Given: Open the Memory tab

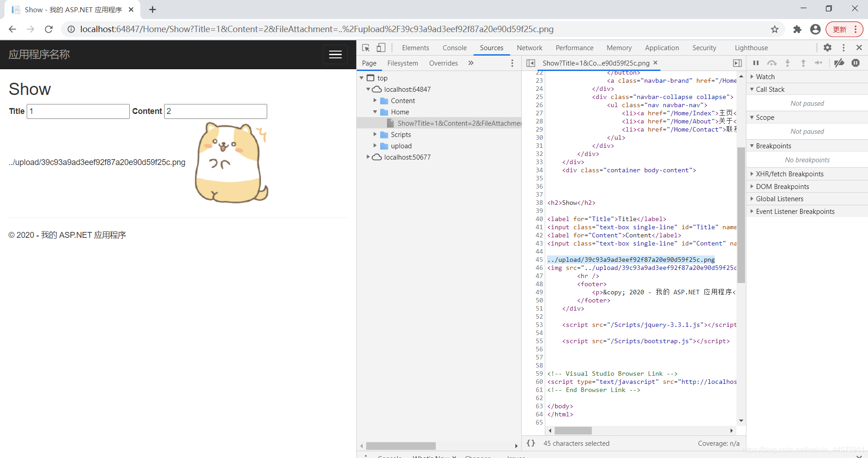Looking at the screenshot, I should click(619, 48).
